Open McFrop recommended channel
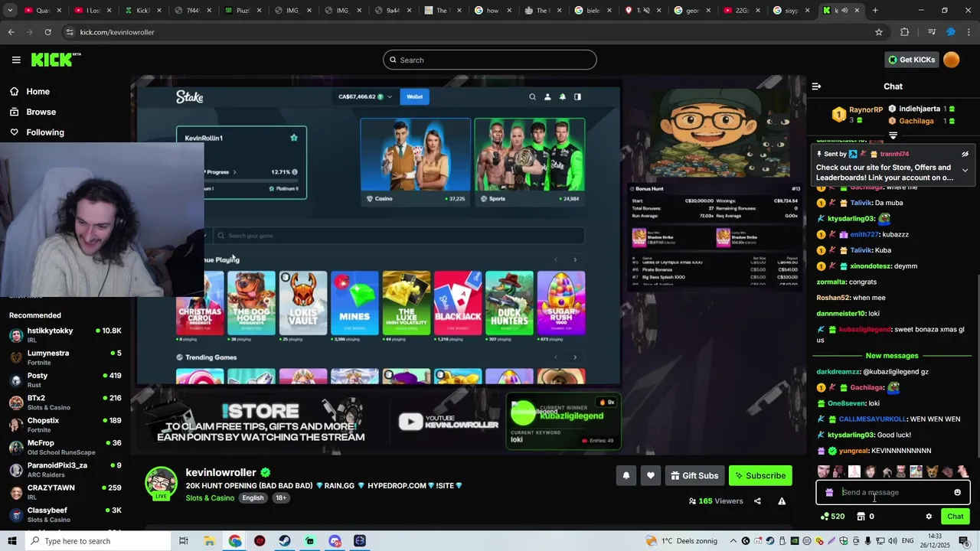This screenshot has width=980, height=551. (65, 447)
